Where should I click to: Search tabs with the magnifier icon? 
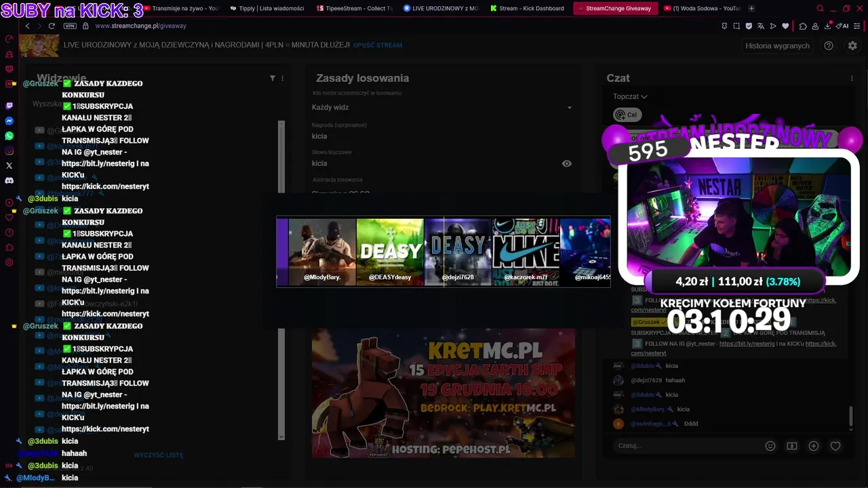click(x=820, y=8)
